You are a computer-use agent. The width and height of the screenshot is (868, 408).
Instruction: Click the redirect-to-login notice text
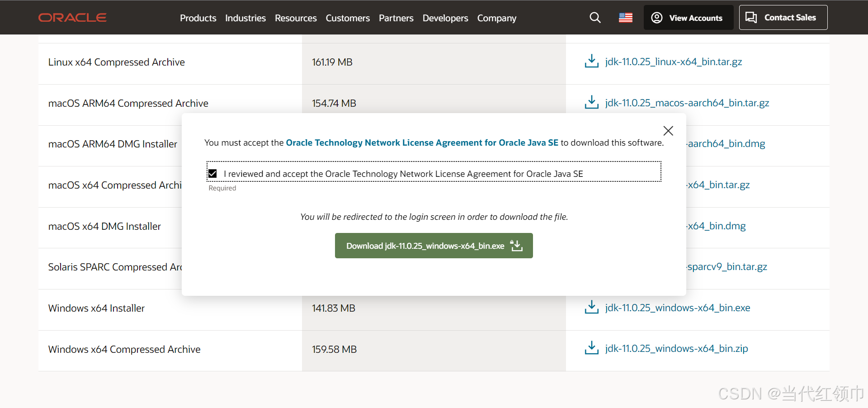click(434, 217)
